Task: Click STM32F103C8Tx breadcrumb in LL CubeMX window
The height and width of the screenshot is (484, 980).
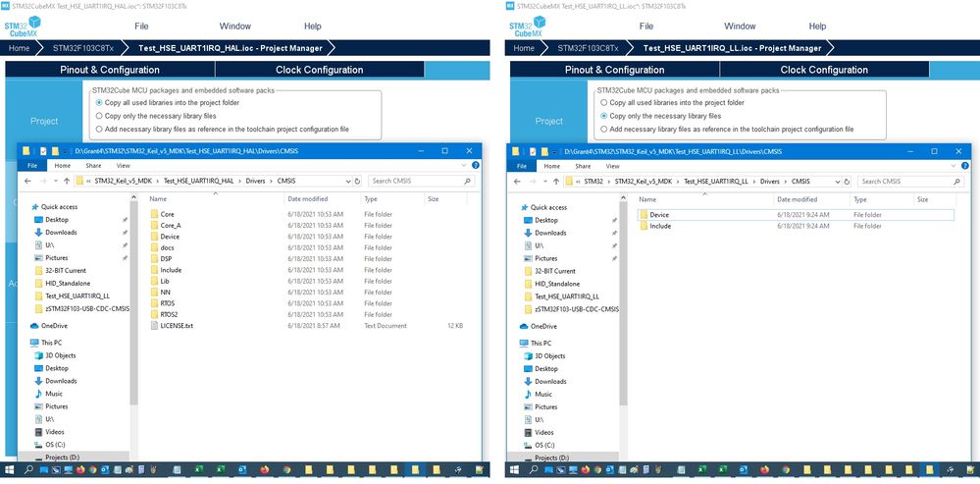Action: click(x=589, y=48)
